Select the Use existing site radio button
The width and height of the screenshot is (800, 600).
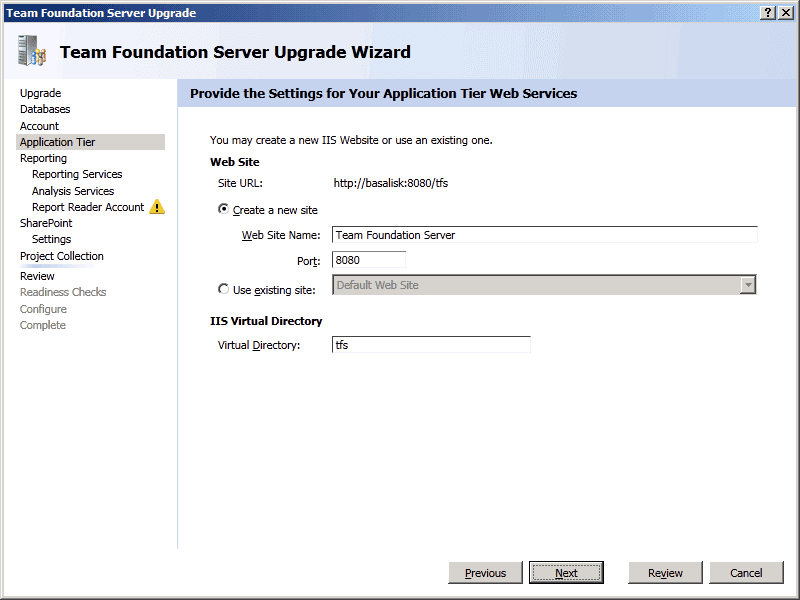click(223, 290)
